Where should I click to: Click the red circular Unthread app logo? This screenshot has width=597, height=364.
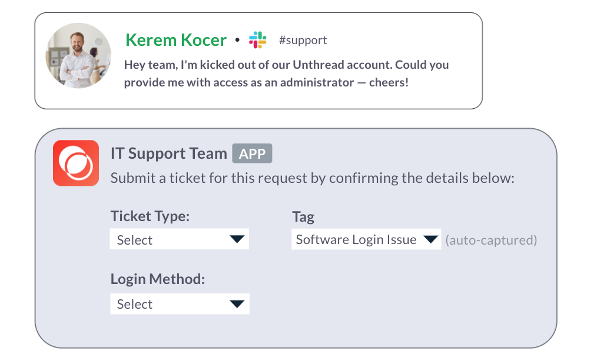pyautogui.click(x=76, y=163)
